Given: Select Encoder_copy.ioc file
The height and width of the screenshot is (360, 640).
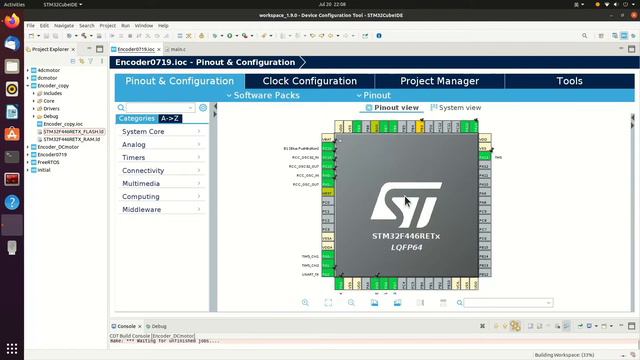Looking at the screenshot, I should tap(63, 124).
